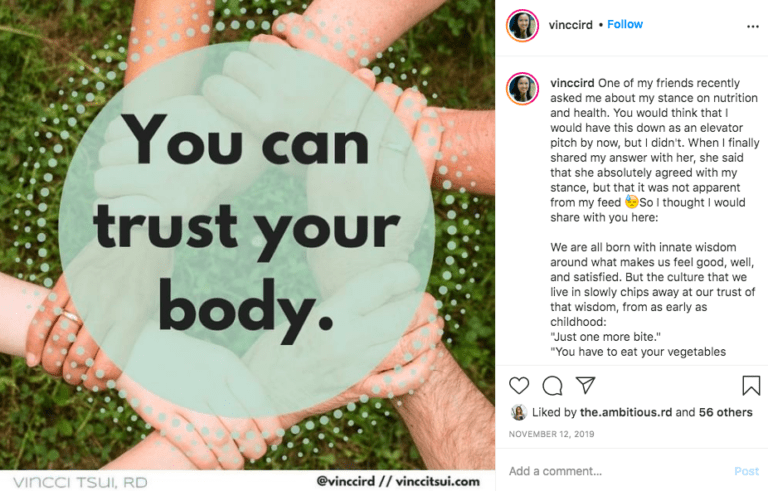768x491 pixels.
Task: Open vinccird username in post header
Action: [x=571, y=25]
